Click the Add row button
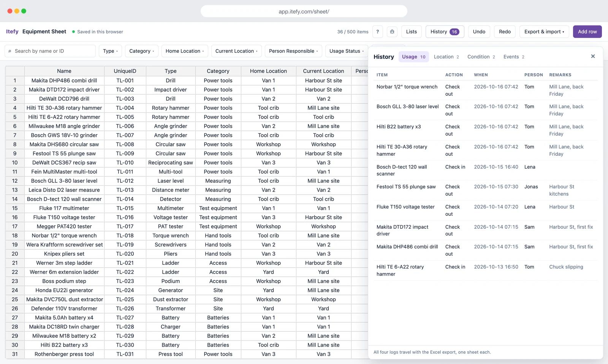 pos(587,32)
